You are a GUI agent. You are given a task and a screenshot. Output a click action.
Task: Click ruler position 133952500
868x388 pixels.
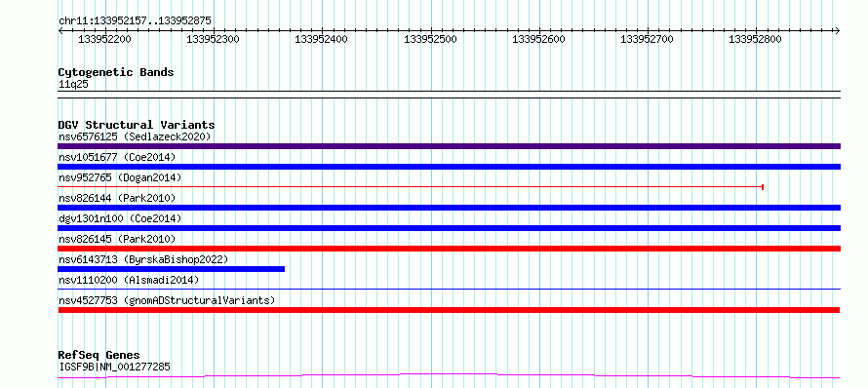coord(430,39)
